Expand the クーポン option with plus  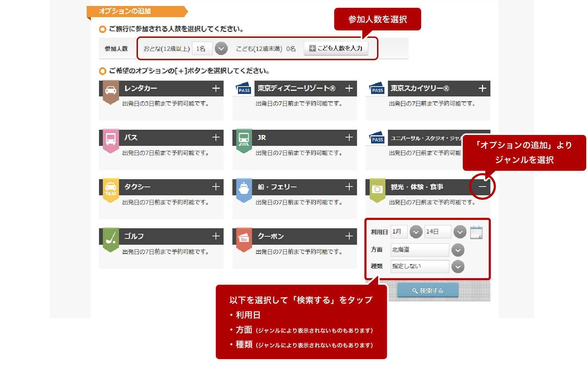(349, 236)
